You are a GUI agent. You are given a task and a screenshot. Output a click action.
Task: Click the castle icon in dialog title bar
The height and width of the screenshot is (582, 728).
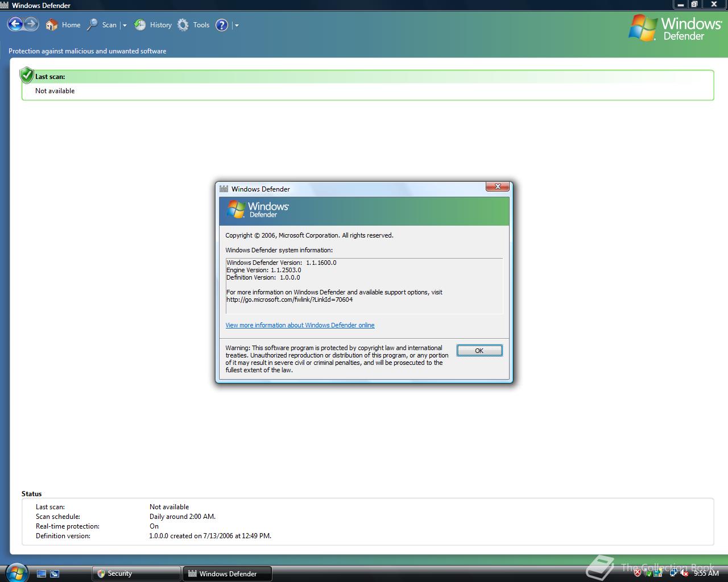tap(224, 189)
